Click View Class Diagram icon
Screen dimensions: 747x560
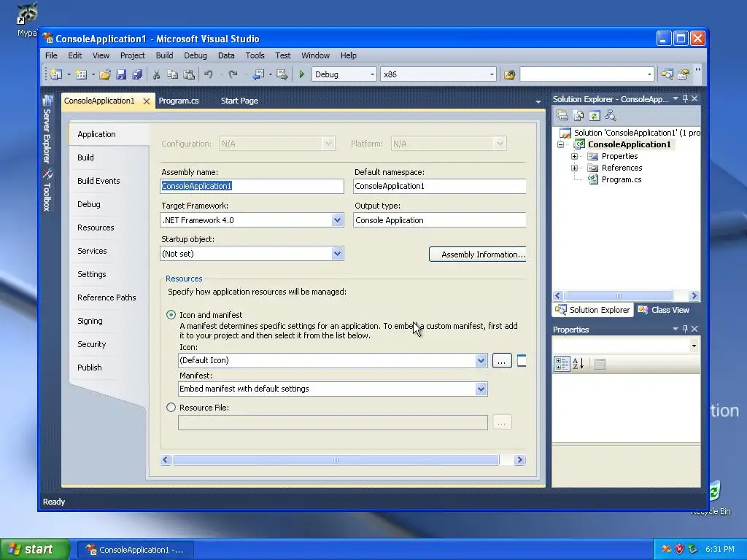pos(611,115)
